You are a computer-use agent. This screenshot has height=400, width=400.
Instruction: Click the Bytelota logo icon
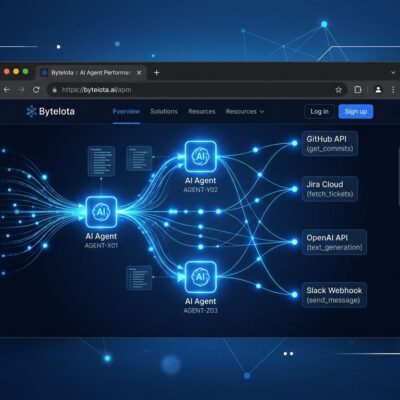pos(31,112)
